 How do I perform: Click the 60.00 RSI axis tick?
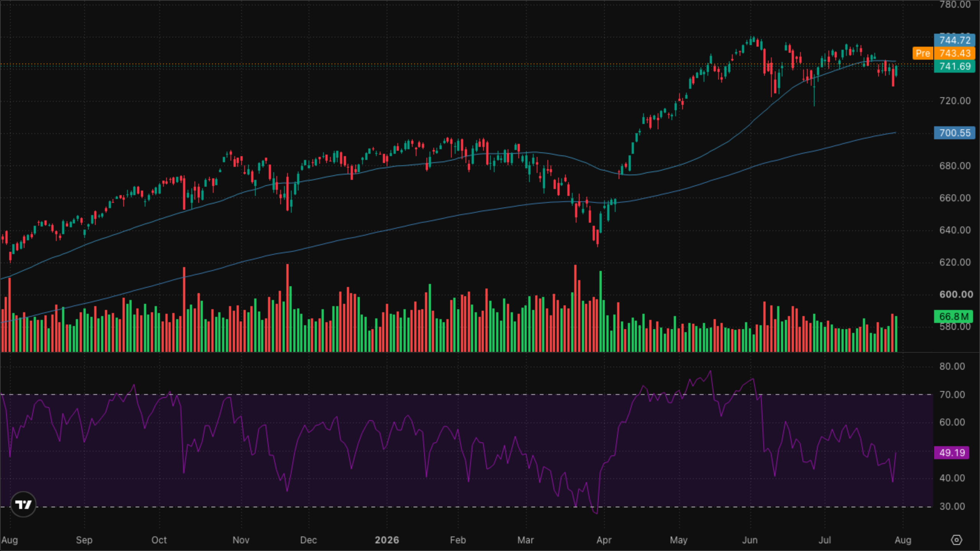[952, 422]
